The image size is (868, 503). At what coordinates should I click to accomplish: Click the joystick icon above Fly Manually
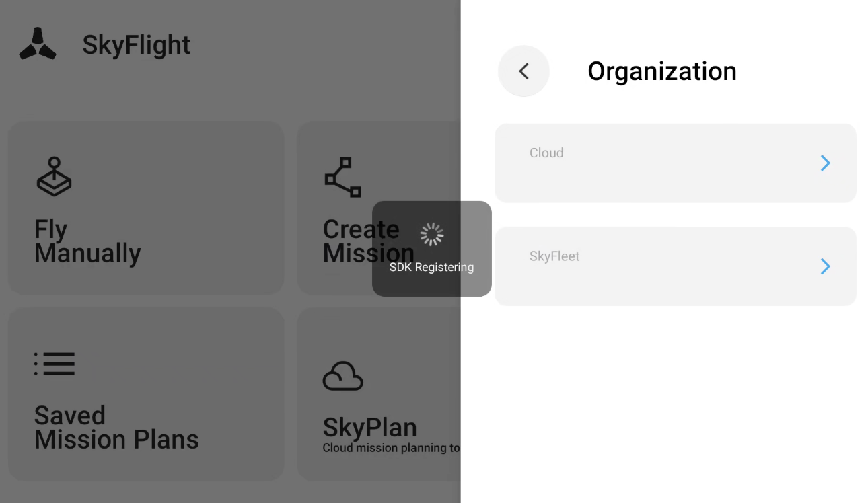54,176
